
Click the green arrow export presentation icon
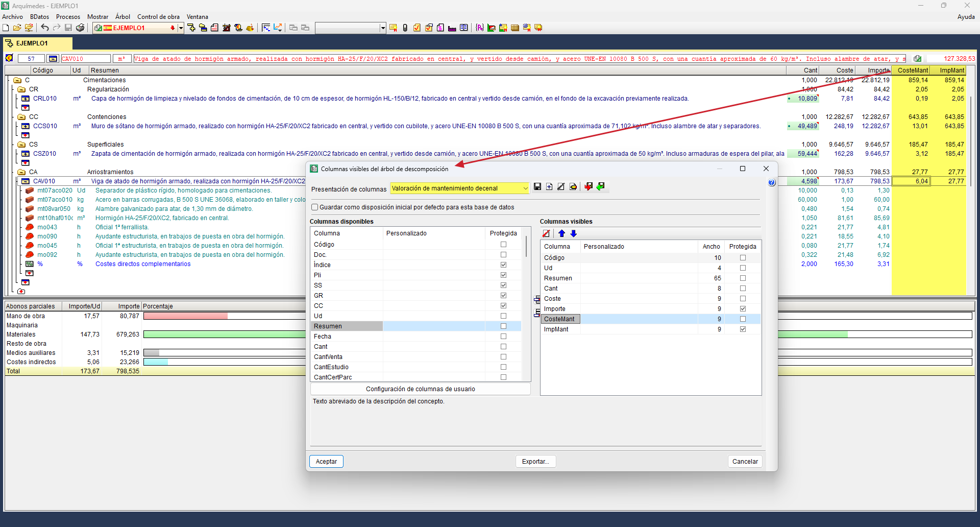[601, 187]
